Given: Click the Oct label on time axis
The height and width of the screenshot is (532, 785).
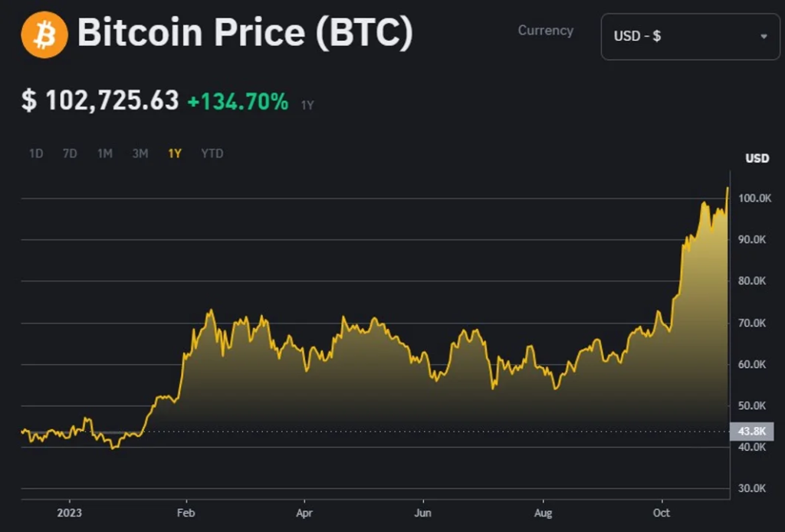Looking at the screenshot, I should click(661, 511).
